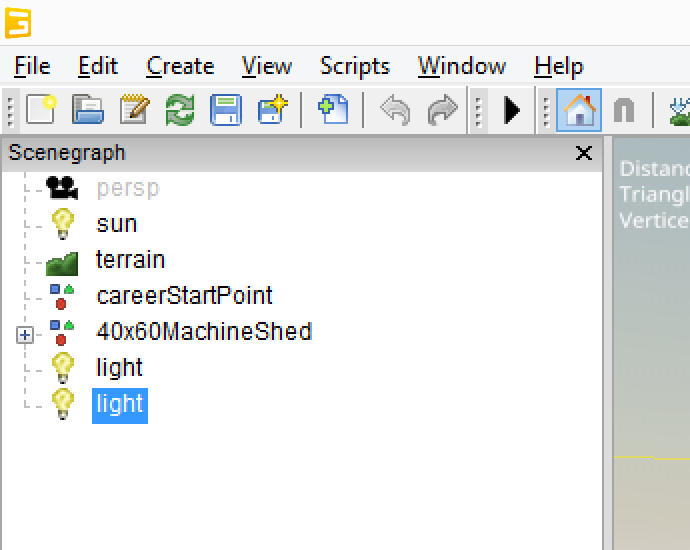Image resolution: width=690 pixels, height=550 pixels.
Task: Toggle the house-shaped Home view button
Action: (x=579, y=110)
